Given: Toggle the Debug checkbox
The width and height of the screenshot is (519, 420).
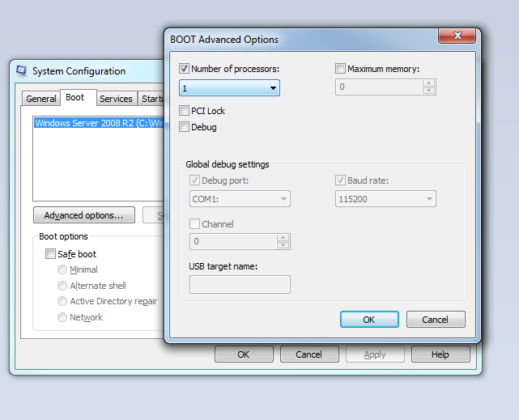Looking at the screenshot, I should click(x=185, y=127).
